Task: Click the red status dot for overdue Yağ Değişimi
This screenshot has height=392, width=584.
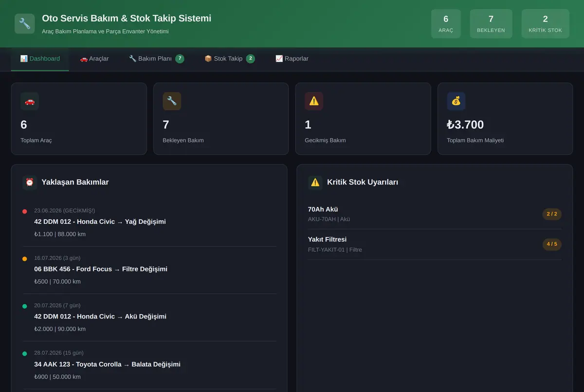Action: [25, 211]
